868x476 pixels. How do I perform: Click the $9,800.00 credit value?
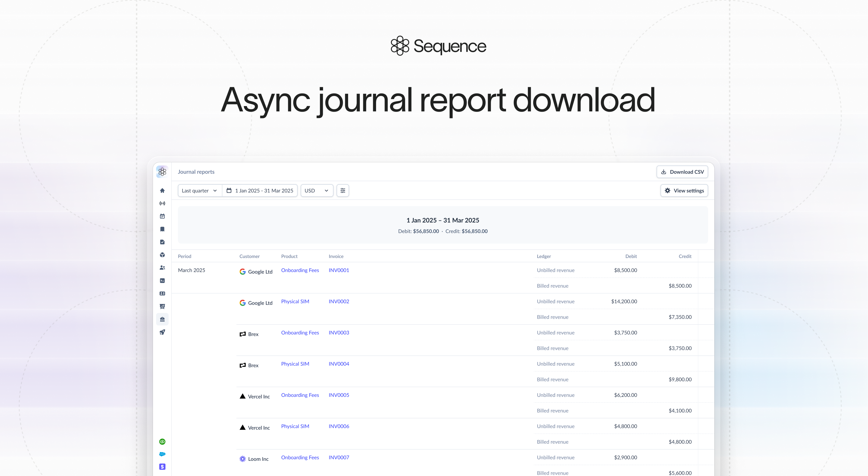[680, 379]
